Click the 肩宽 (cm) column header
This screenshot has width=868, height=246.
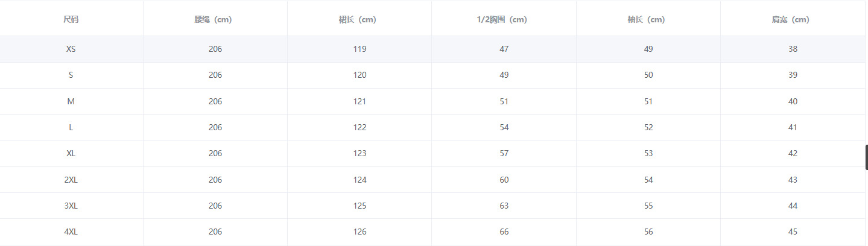click(x=793, y=19)
